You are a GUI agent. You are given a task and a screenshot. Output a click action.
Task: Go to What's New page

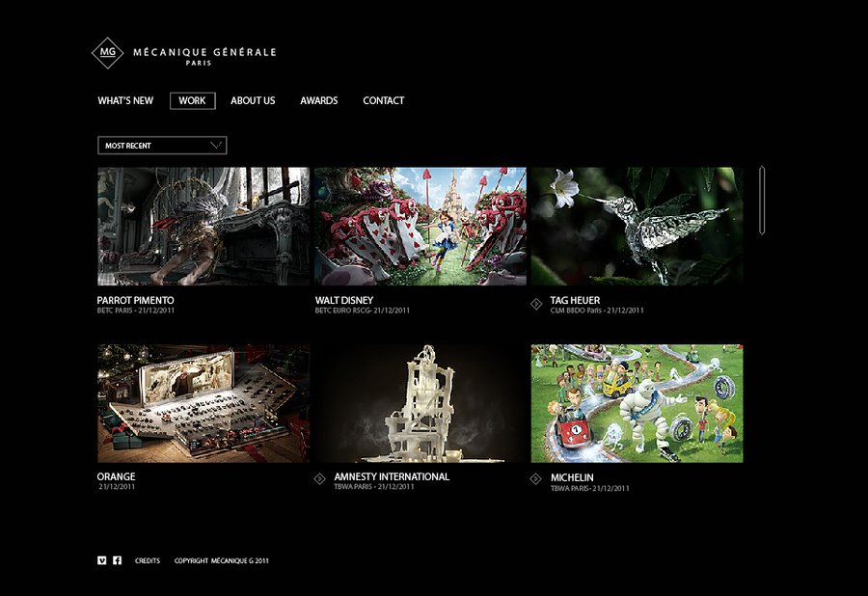[125, 100]
